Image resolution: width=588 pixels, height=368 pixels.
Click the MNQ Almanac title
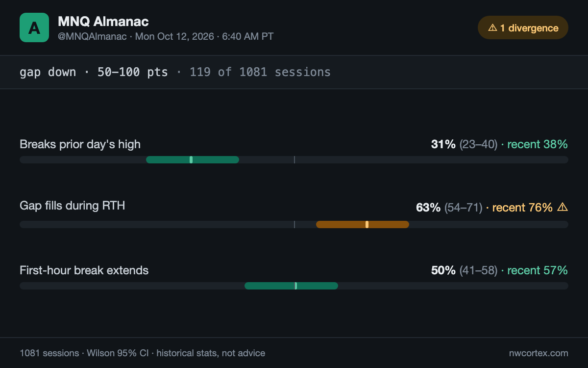click(103, 21)
